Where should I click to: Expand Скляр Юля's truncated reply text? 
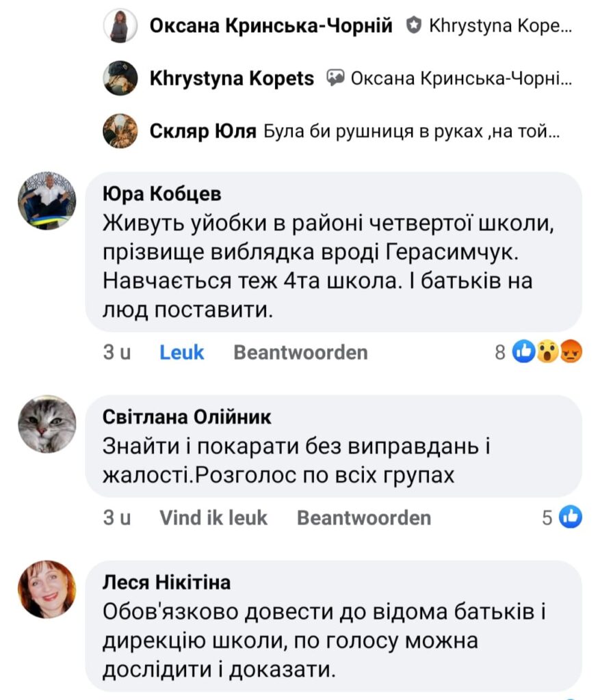[x=411, y=132]
